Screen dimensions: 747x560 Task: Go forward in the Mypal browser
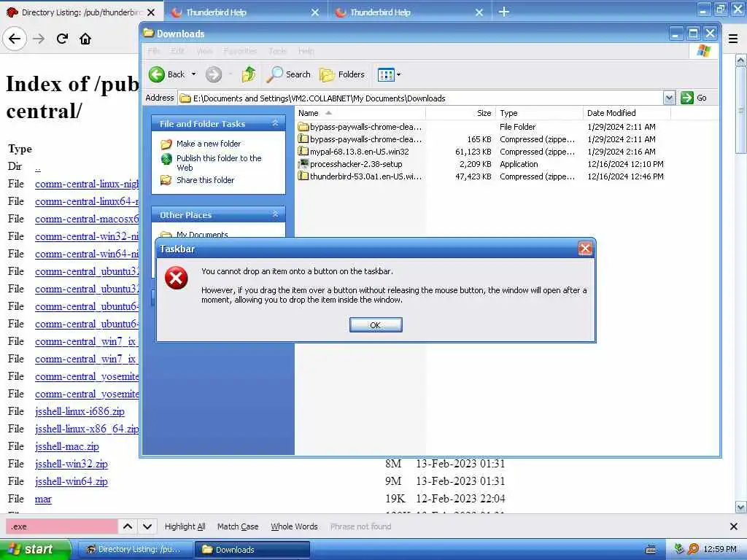(39, 39)
